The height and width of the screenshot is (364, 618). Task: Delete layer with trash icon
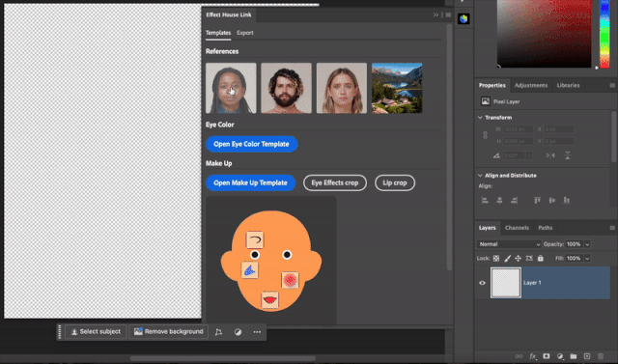click(x=601, y=356)
